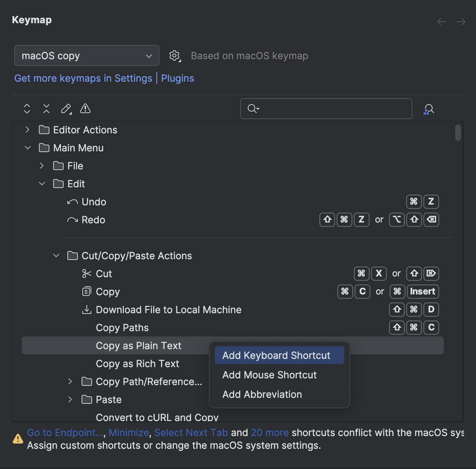
Task: Click the expand-all tree icon
Action: tap(27, 109)
